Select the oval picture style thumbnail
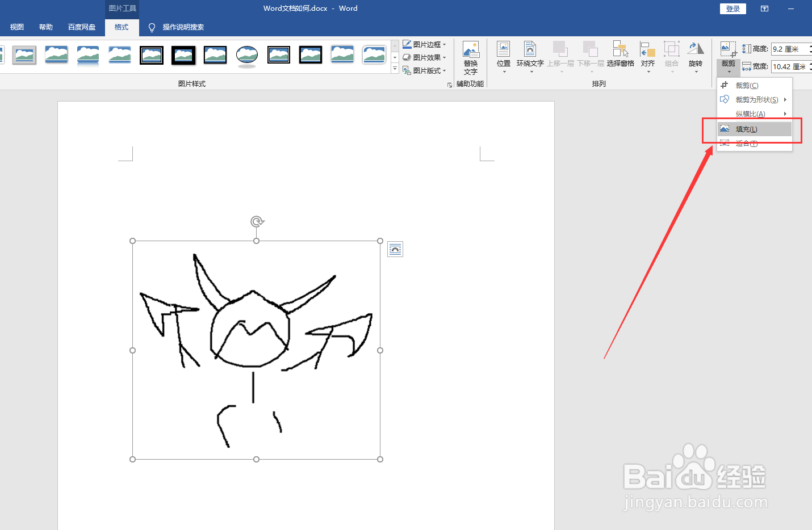This screenshot has width=812, height=530. tap(247, 56)
